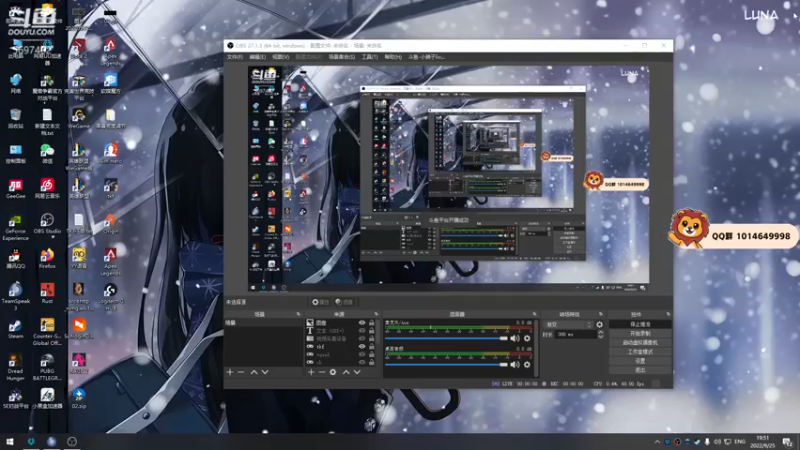Open the 工具(T) menu in OBS
Viewport: 800px width, 450px height.
pos(369,57)
